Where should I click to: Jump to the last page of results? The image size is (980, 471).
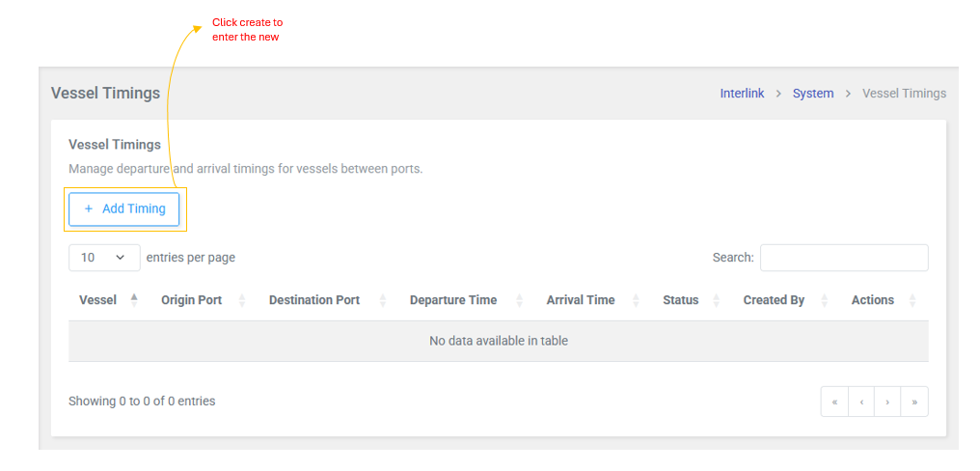(914, 402)
